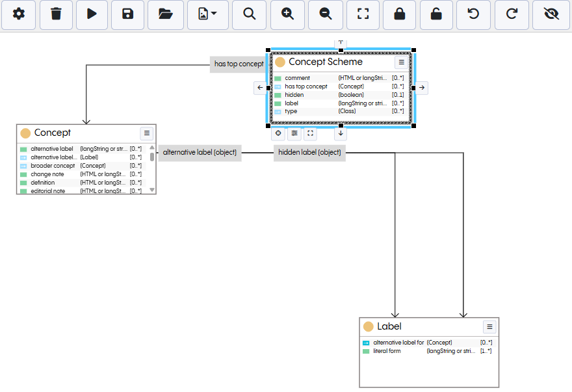Click the trash delete icon

(x=56, y=14)
